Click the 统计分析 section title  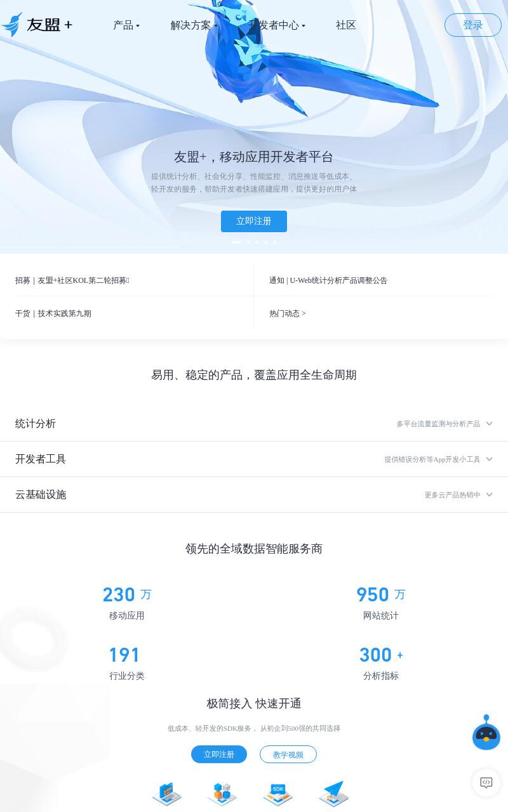[36, 424]
